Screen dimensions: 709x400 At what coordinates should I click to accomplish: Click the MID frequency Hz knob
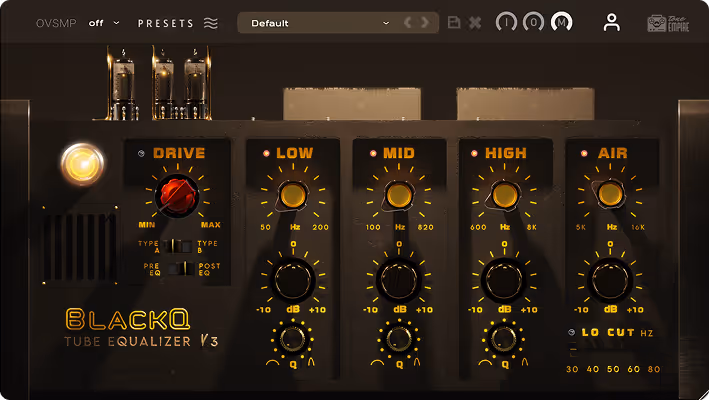[399, 195]
